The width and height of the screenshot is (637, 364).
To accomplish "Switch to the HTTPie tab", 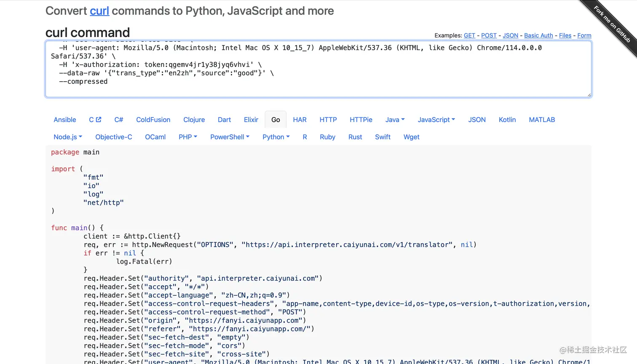I will coord(361,120).
